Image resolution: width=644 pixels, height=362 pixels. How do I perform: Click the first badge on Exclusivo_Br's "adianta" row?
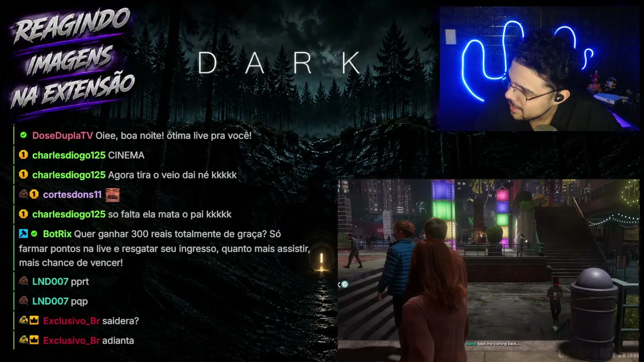23,340
